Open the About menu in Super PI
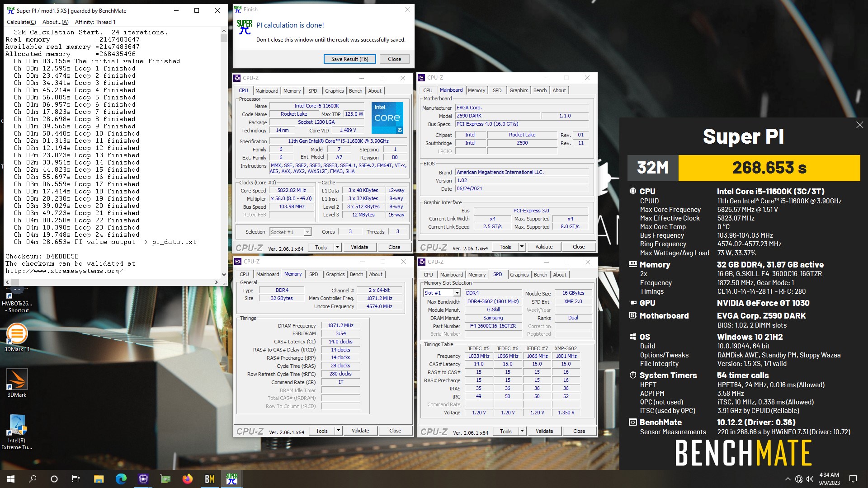The image size is (868, 488). (55, 22)
